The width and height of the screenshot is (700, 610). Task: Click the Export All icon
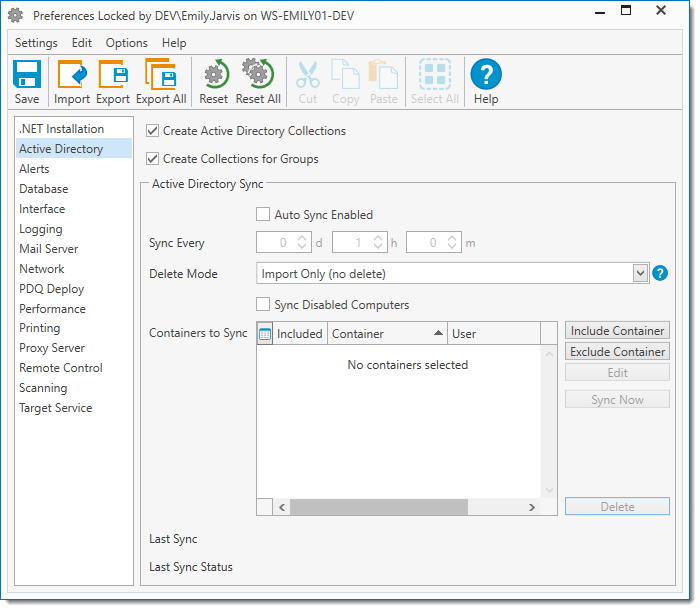coord(160,76)
